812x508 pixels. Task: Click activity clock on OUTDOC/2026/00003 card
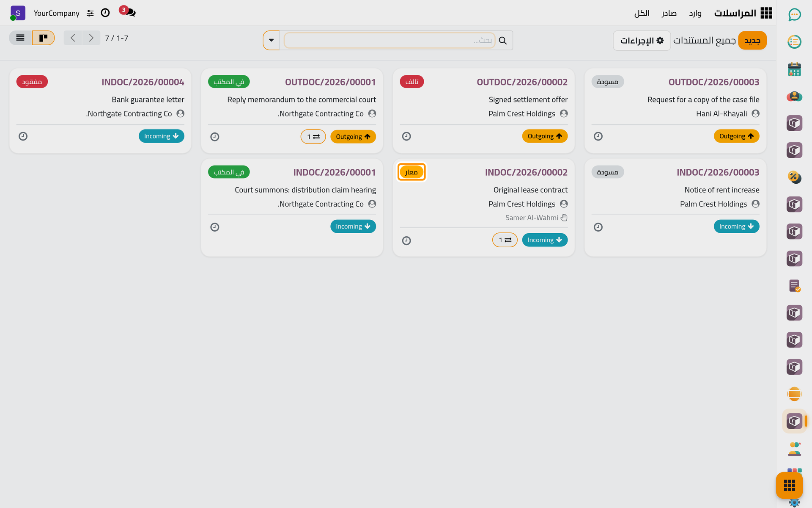(x=598, y=136)
